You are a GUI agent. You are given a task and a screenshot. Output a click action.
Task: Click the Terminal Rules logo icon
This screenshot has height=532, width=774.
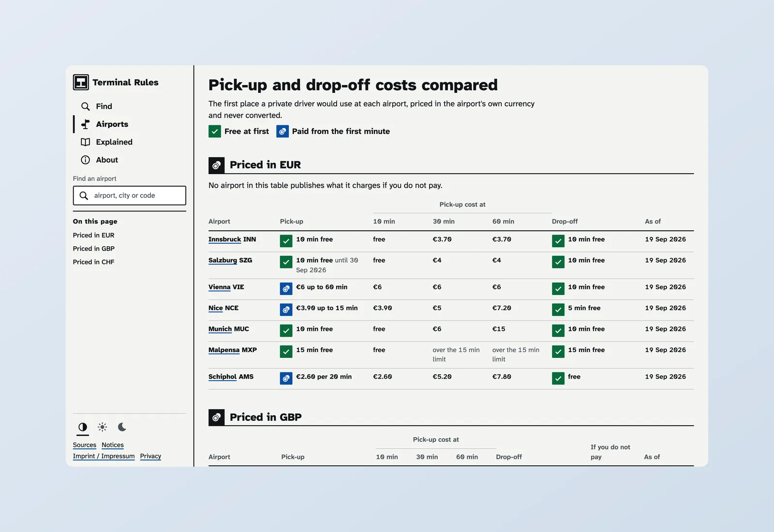(x=81, y=82)
